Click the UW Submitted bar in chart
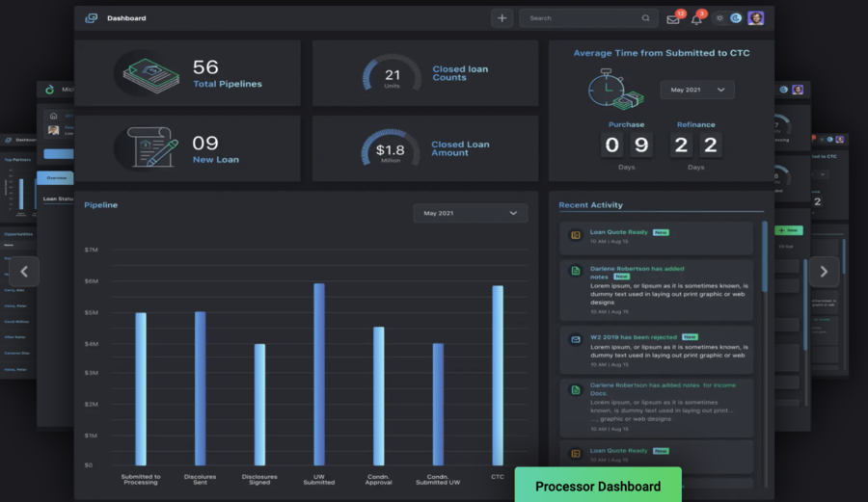Screen dimensions: 868x502 [x=319, y=374]
